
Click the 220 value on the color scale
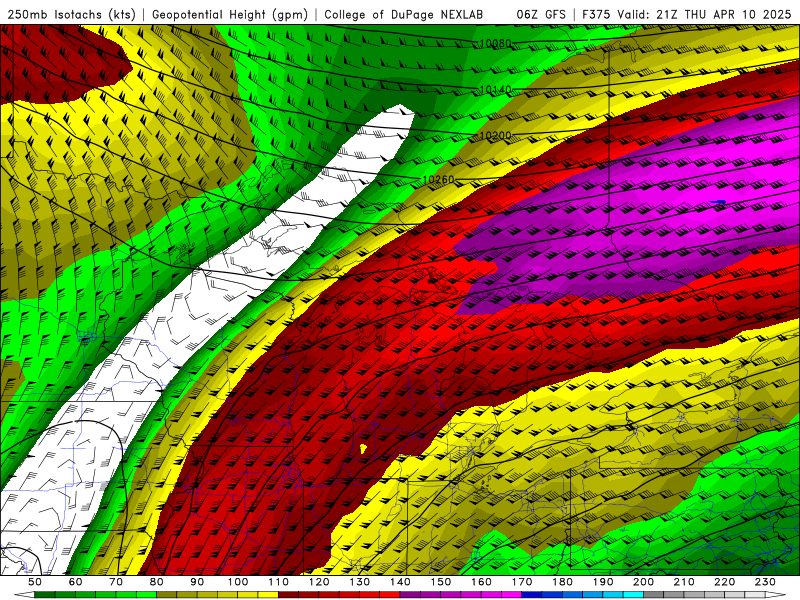pos(724,582)
